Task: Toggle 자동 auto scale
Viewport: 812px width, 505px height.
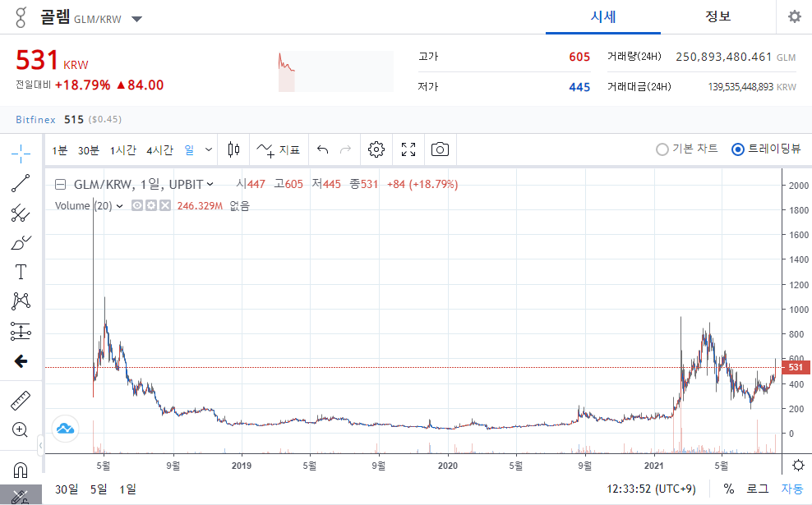Action: (x=791, y=489)
